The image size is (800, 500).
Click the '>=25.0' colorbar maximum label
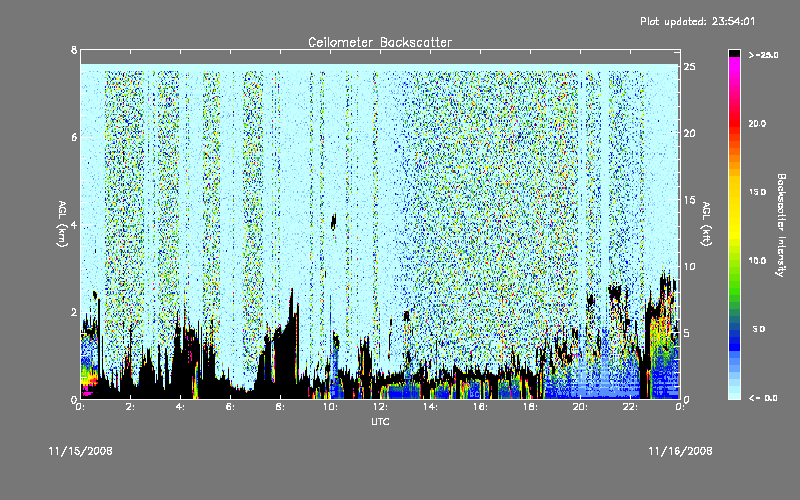[x=763, y=55]
